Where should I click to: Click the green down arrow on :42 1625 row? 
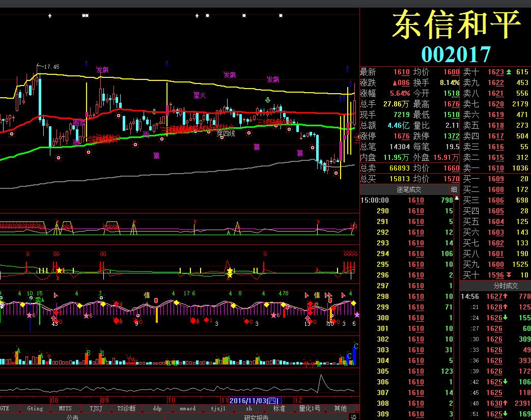[505, 381]
